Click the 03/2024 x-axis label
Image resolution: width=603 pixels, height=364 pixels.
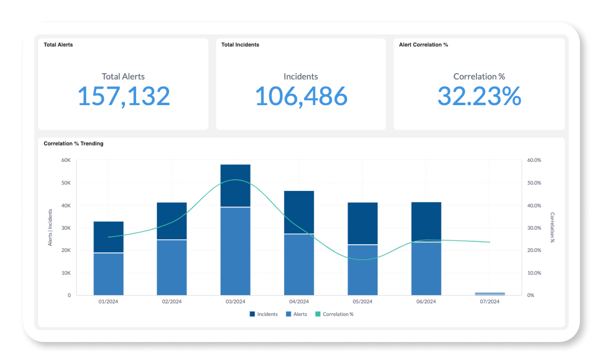235,301
